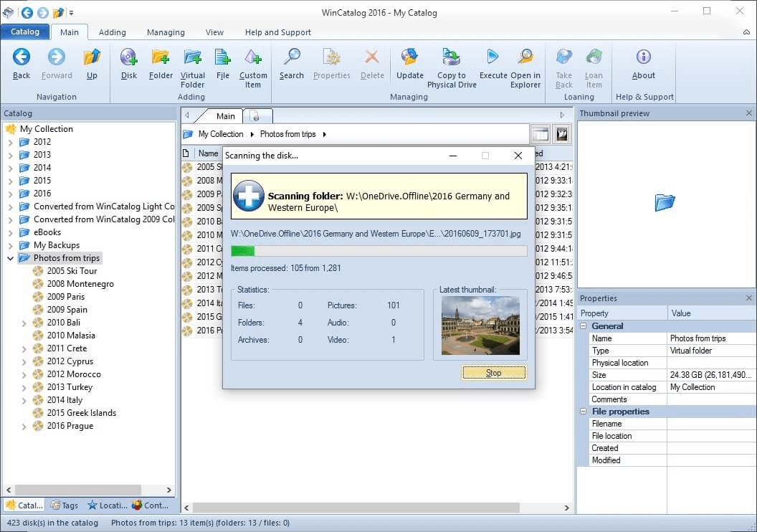The height and width of the screenshot is (532, 757).
Task: Expand the 2011 Crete disk node
Action: 24,348
